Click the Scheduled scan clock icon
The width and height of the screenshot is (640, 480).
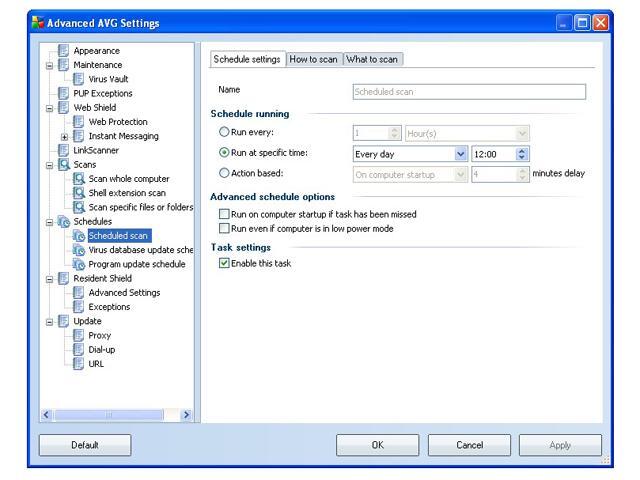tap(79, 236)
